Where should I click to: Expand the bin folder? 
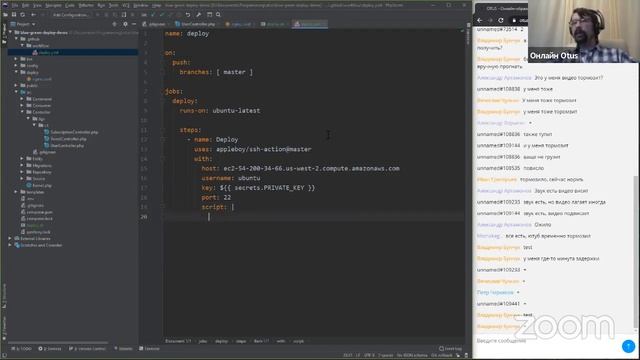[16, 59]
